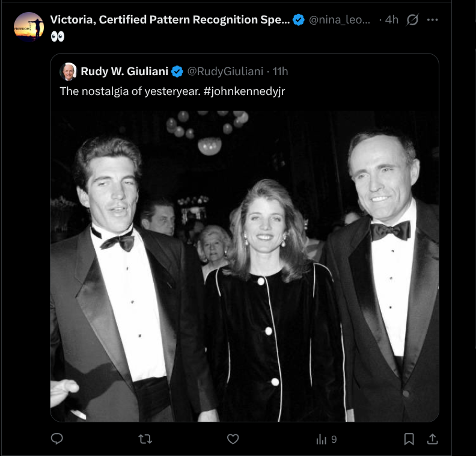
Task: Click the verified badge in quoted post
Action: click(177, 72)
